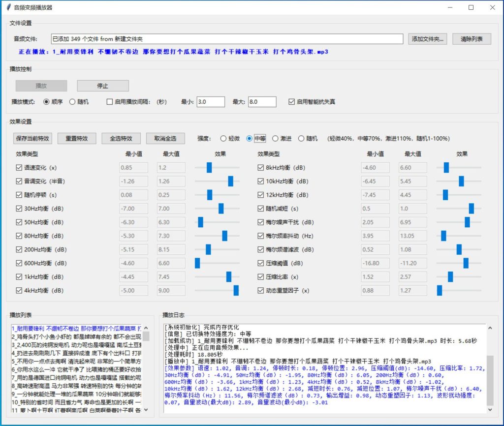
Task: Click the 4kHz均衡 effect slider thumb
Action: pos(236,290)
